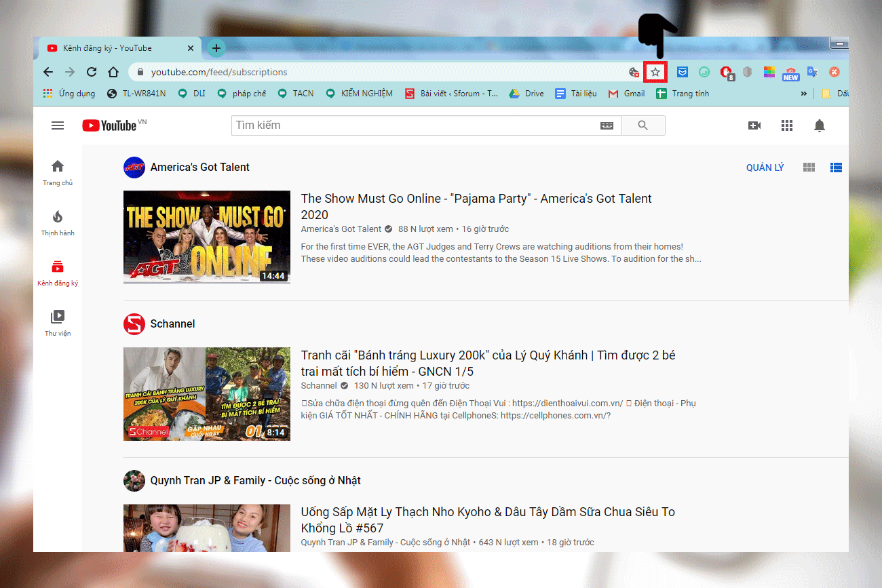The image size is (882, 588).
Task: Open the TACN bookmark
Action: [x=296, y=94]
